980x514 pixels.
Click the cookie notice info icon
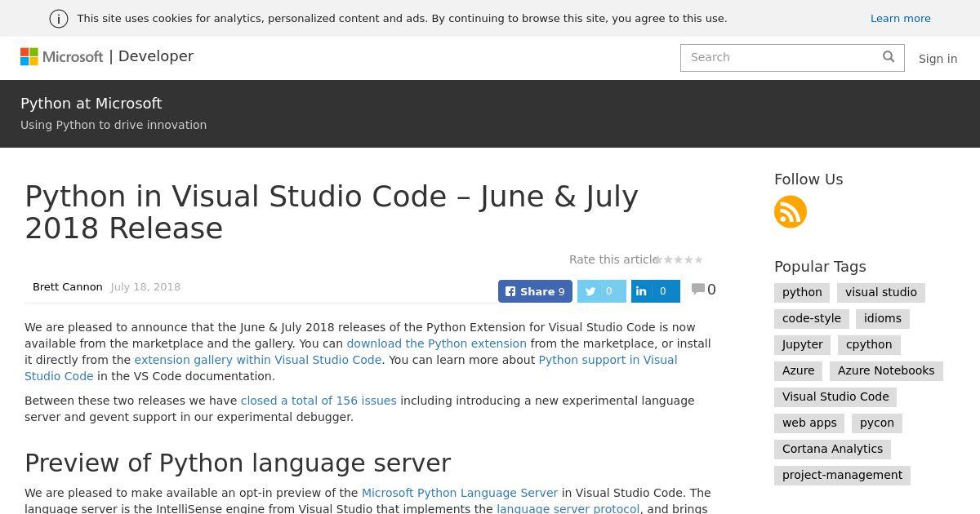coord(59,19)
